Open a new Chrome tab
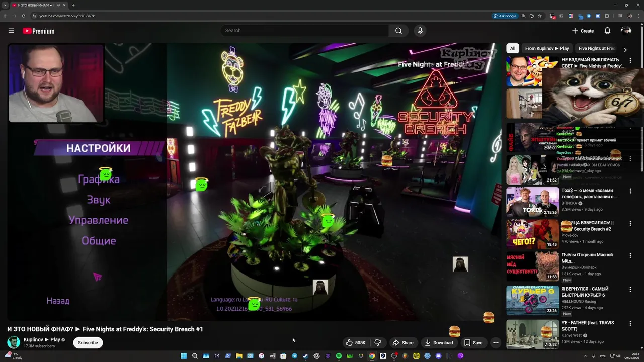 73,5
